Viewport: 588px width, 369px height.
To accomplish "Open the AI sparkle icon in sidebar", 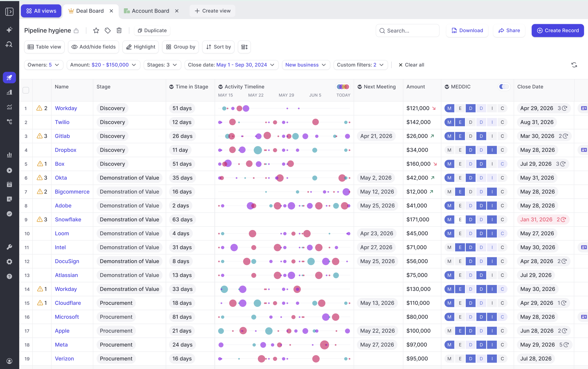I will 9,30.
